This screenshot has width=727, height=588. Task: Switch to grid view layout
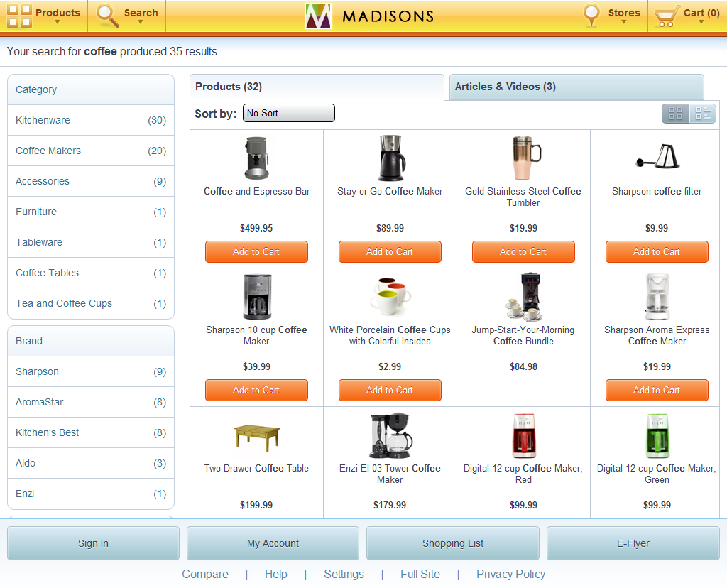click(x=675, y=113)
